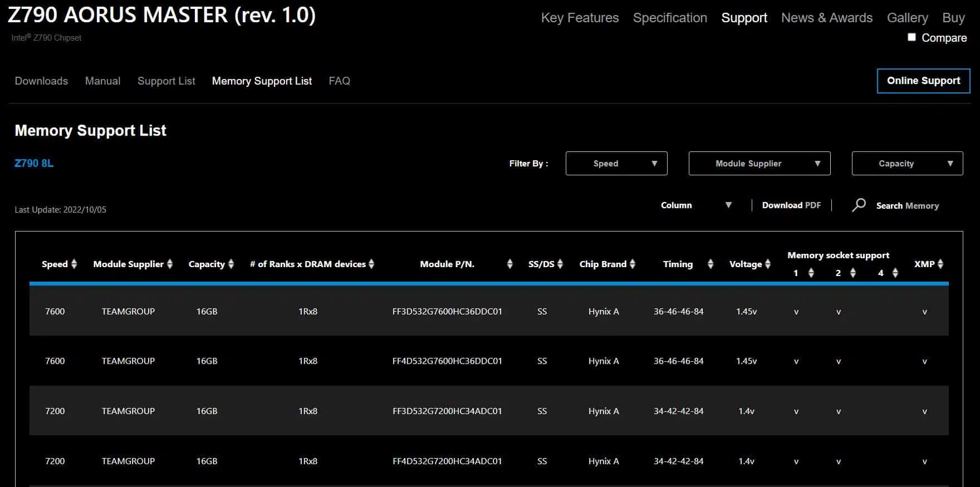This screenshot has width=980, height=487.
Task: Click part number FF3D532G7600HC36DDC01
Action: pyautogui.click(x=447, y=311)
